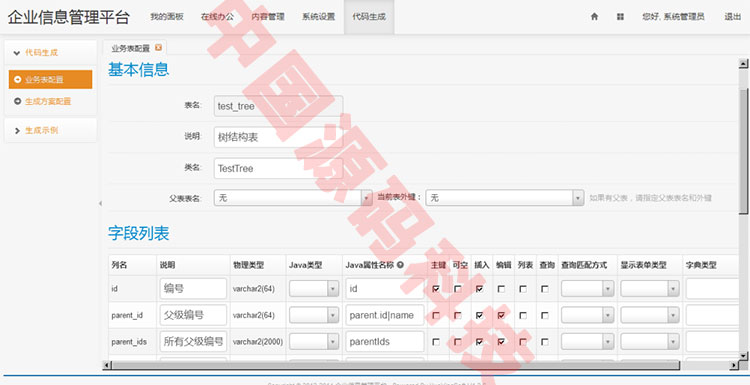The width and height of the screenshot is (750, 385).
Task: Click the 企业信息管理平台 title
Action: click(x=68, y=17)
